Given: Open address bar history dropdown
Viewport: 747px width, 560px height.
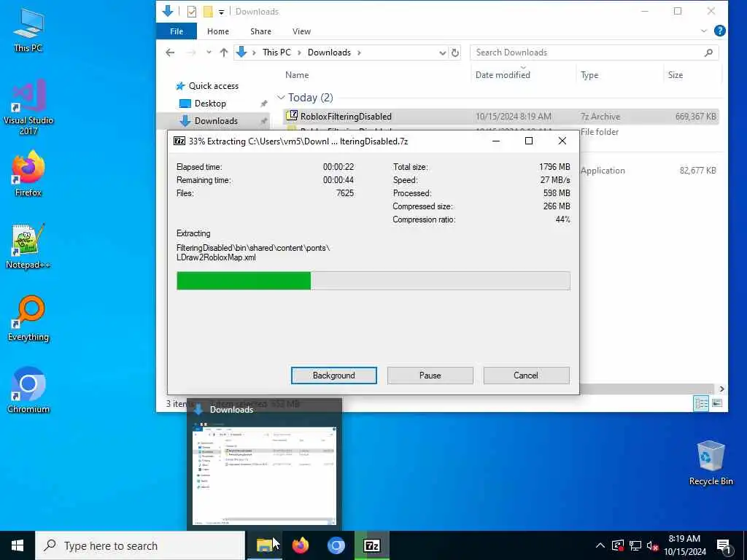Looking at the screenshot, I should click(442, 52).
